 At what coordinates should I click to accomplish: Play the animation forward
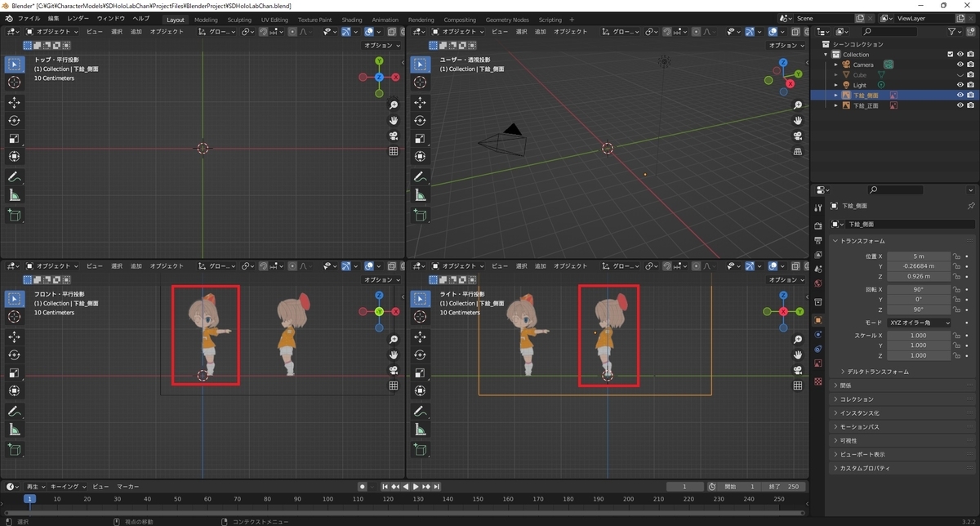pyautogui.click(x=416, y=487)
